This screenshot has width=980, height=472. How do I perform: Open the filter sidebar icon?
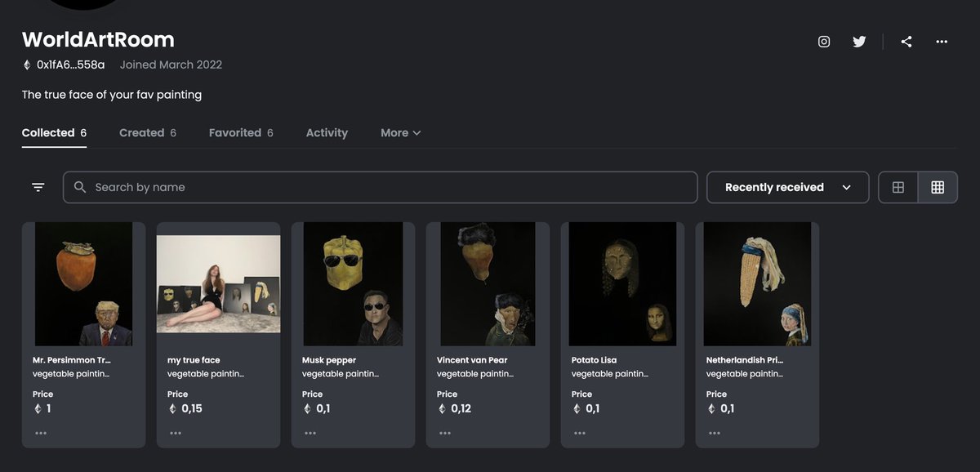point(38,187)
